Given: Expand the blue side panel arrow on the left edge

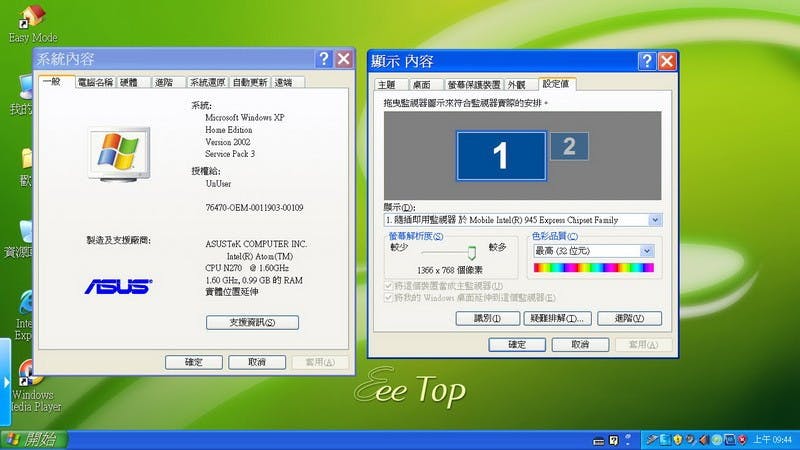Looking at the screenshot, I should coord(5,382).
